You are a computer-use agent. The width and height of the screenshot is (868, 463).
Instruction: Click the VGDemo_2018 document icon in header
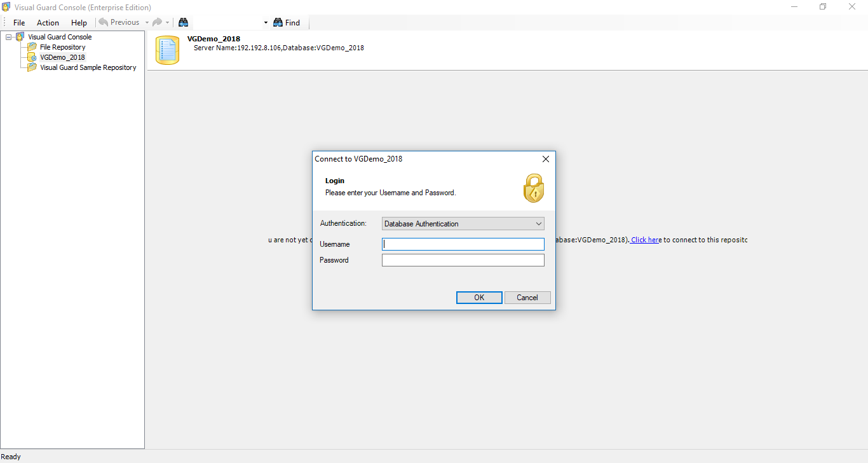(x=166, y=49)
